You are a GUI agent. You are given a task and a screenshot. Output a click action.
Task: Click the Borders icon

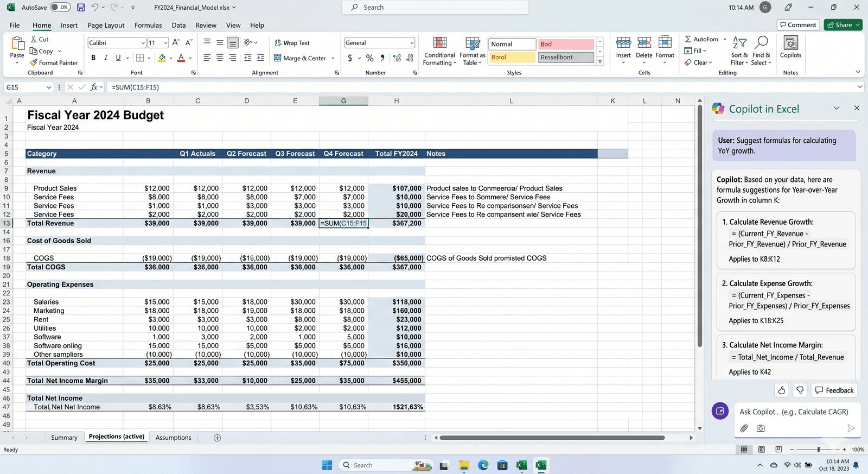pos(140,58)
